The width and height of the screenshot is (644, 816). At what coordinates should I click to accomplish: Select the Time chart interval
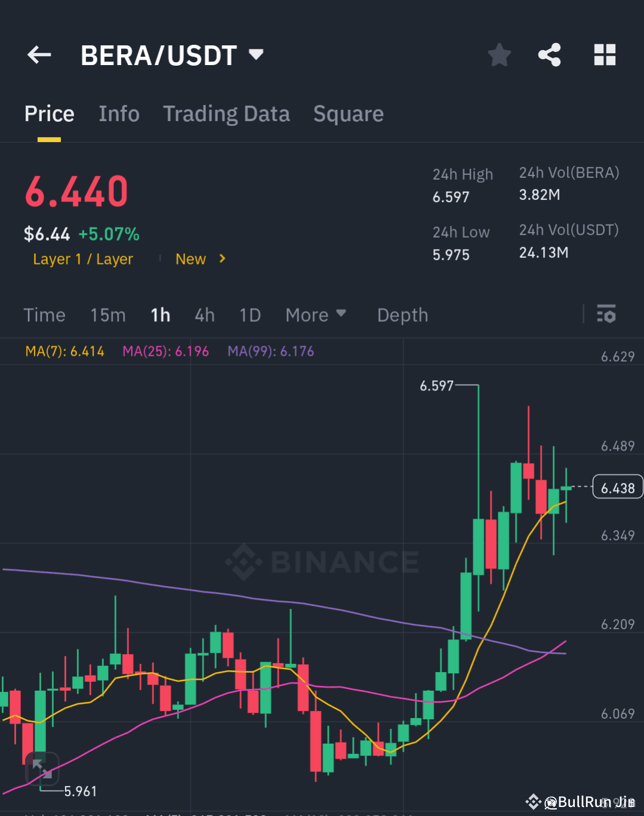(44, 315)
